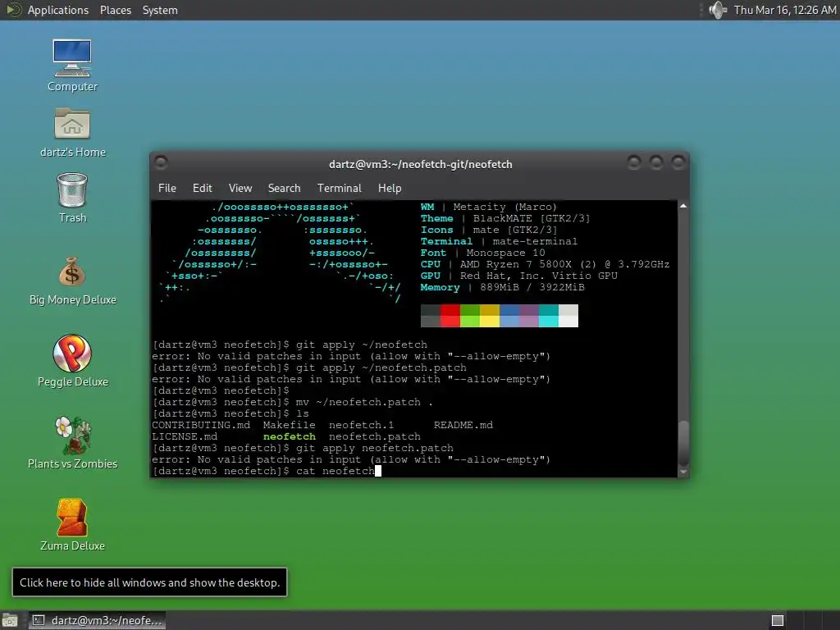Click the cyan color block in neofetch output
The height and width of the screenshot is (630, 840).
point(549,321)
